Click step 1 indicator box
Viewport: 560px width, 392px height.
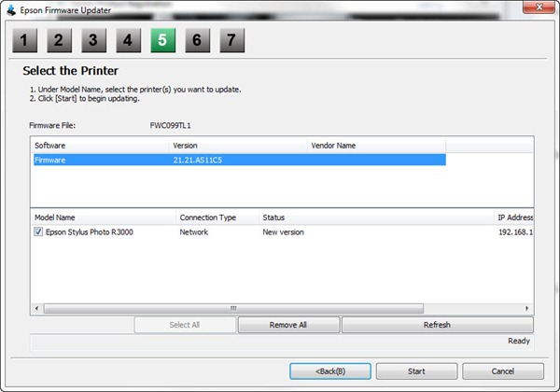(x=24, y=40)
